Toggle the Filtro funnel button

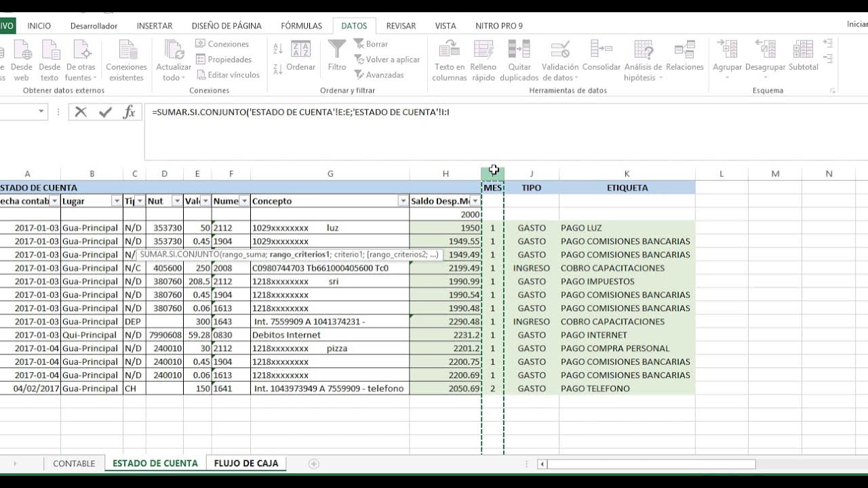click(337, 56)
